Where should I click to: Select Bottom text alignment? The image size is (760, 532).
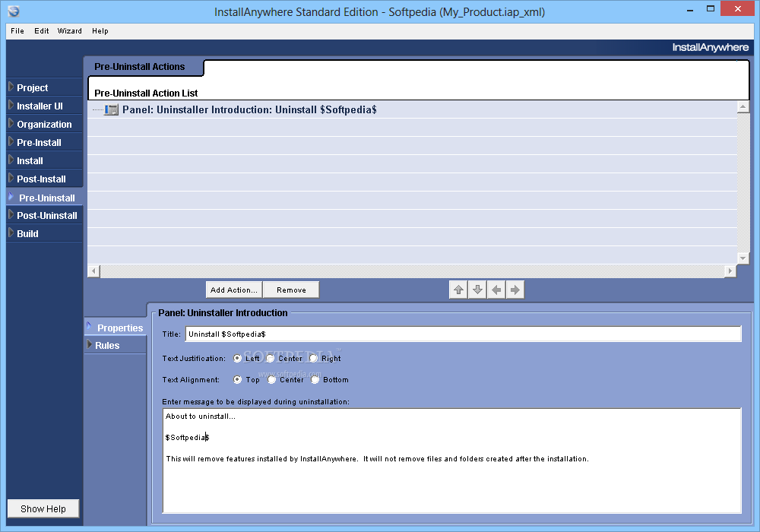tap(315, 379)
